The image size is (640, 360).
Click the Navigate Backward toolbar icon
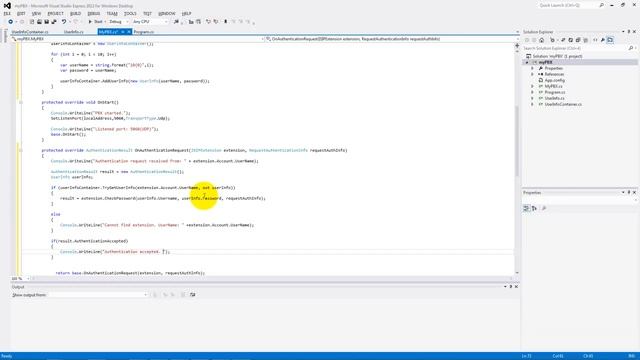(11, 22)
